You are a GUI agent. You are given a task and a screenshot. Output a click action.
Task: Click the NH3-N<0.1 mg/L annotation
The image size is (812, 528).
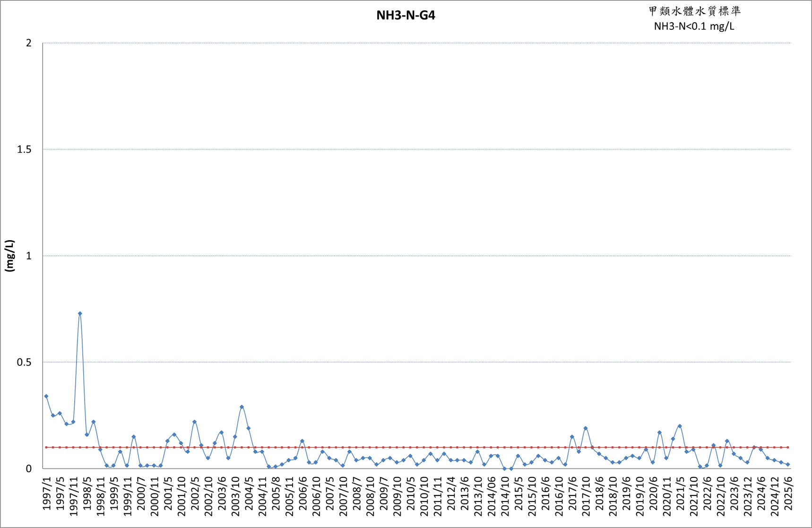click(x=694, y=26)
